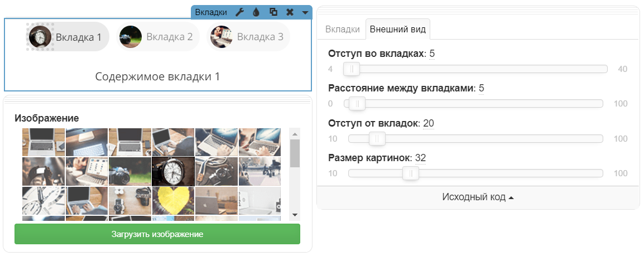Screen dimensions: 644x261
Task: Click the image list scroll down arrow
Action: point(295,215)
